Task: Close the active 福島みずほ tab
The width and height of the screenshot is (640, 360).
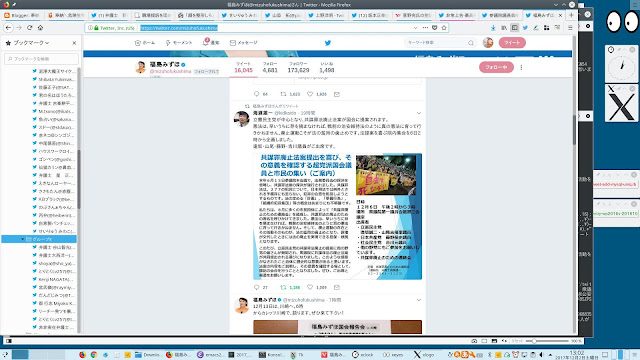Action: pyautogui.click(x=560, y=15)
